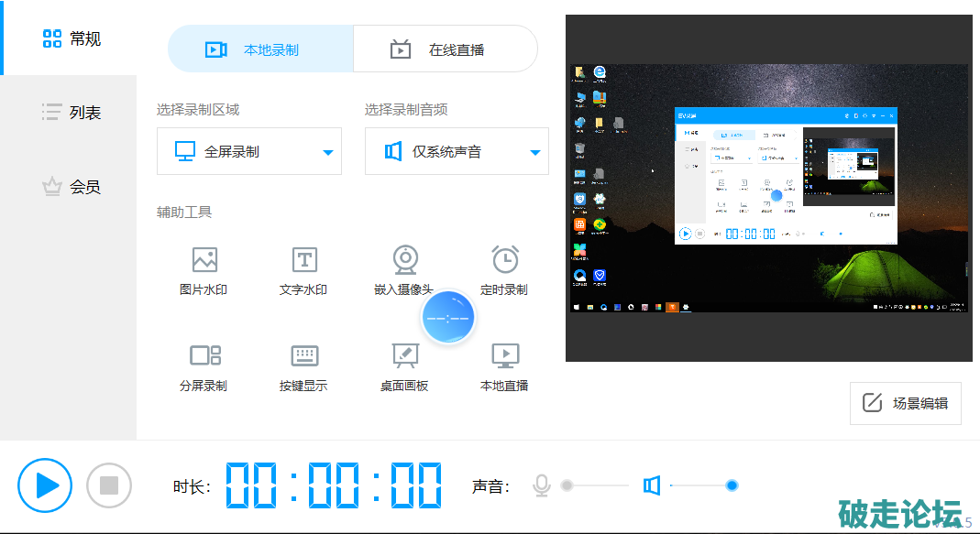Open the 本地直播 local live stream tool
980x534 pixels.
tap(504, 366)
